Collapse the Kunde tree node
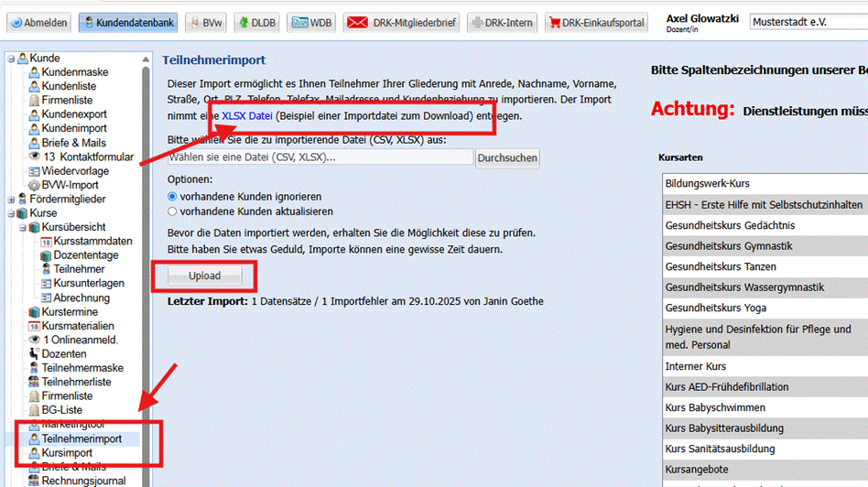Image resolution: width=868 pixels, height=487 pixels. (x=11, y=59)
